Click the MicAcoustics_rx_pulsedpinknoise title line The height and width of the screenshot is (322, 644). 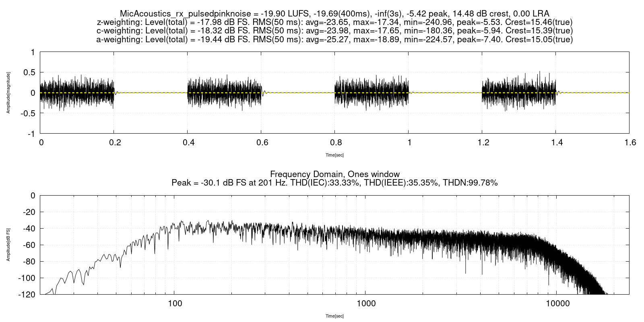[x=334, y=14]
